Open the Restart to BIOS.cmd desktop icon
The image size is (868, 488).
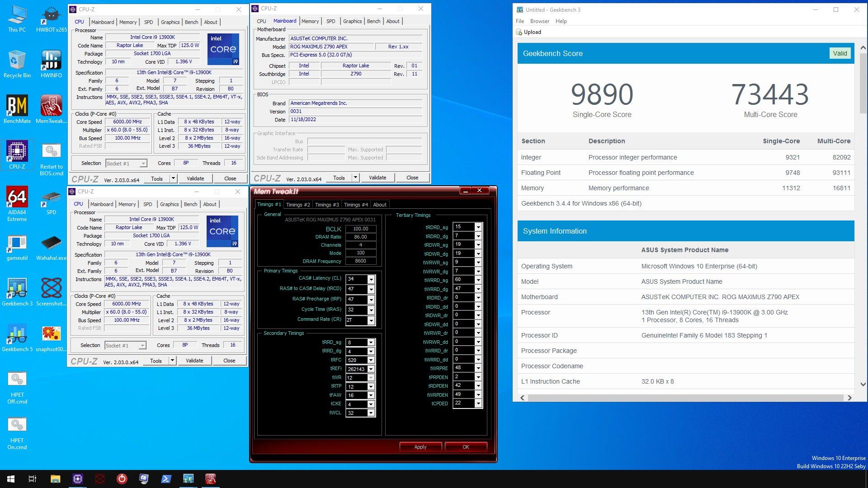51,159
